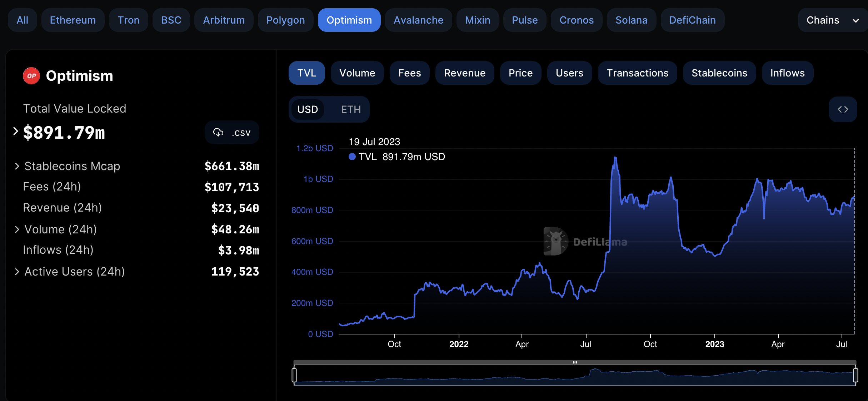Toggle the Fees chart metric

coord(410,73)
